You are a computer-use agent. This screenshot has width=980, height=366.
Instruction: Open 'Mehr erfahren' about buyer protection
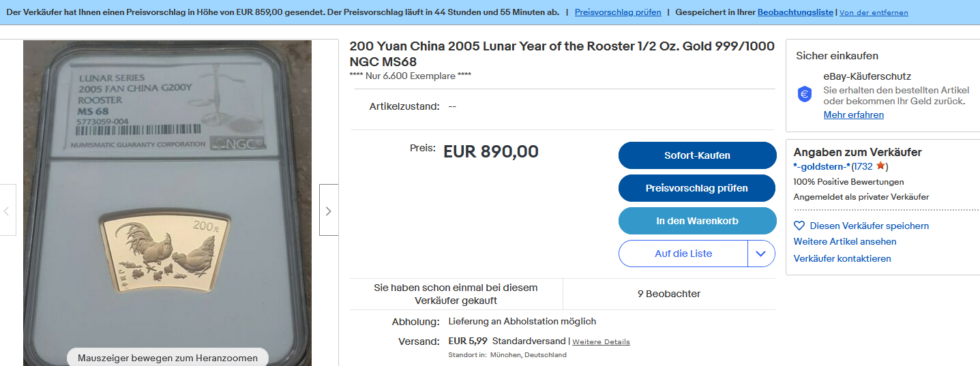coord(853,115)
